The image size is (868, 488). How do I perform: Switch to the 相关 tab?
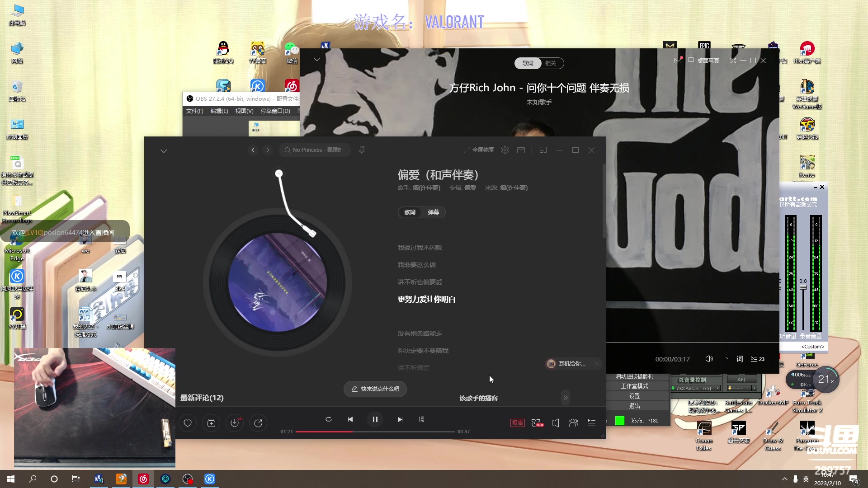[551, 63]
